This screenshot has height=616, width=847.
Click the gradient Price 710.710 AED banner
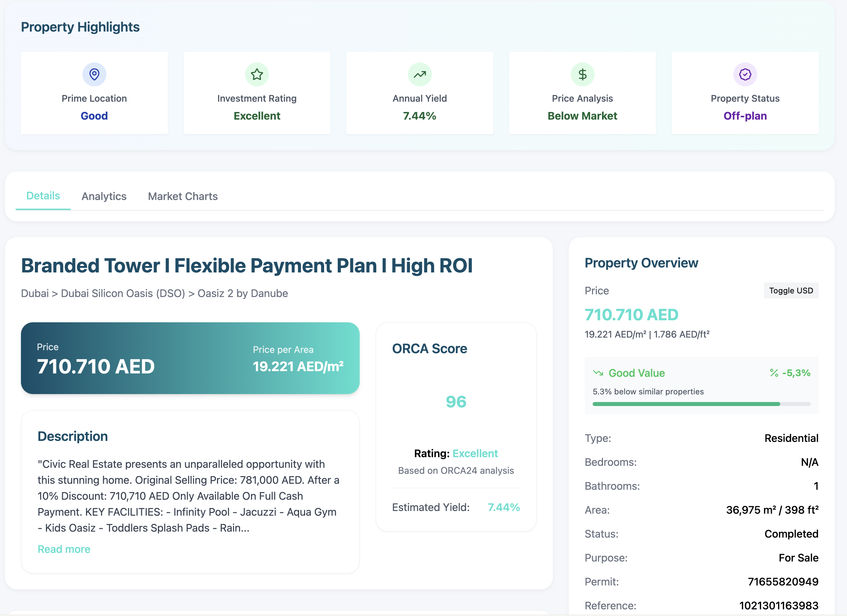coord(190,358)
